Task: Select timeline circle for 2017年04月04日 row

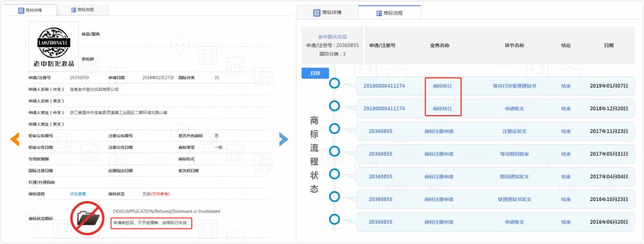Action: pyautogui.click(x=335, y=174)
